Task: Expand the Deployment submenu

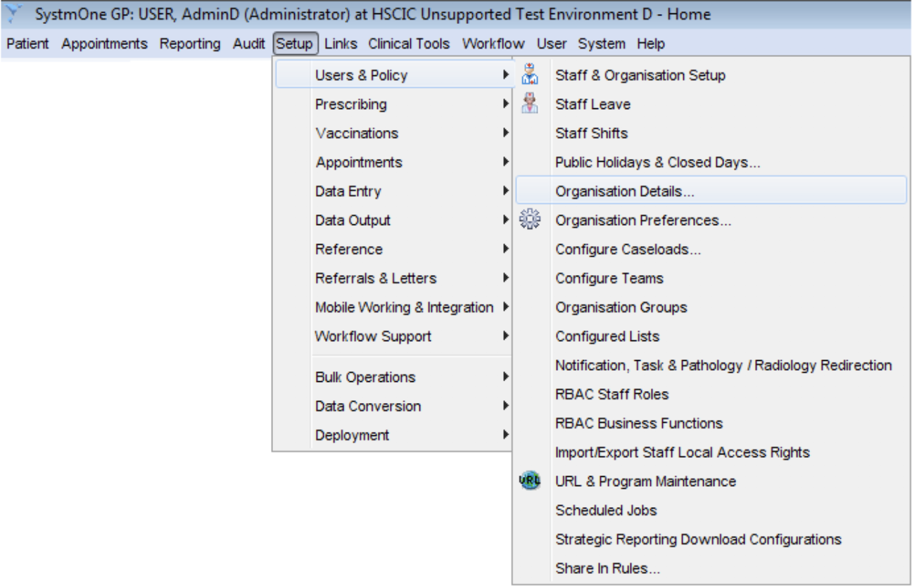Action: tap(393, 435)
